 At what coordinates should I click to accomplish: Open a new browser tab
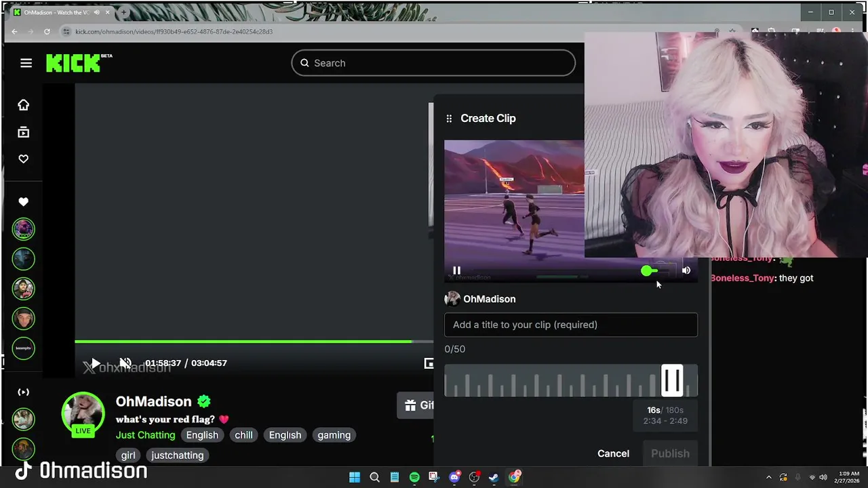click(123, 12)
